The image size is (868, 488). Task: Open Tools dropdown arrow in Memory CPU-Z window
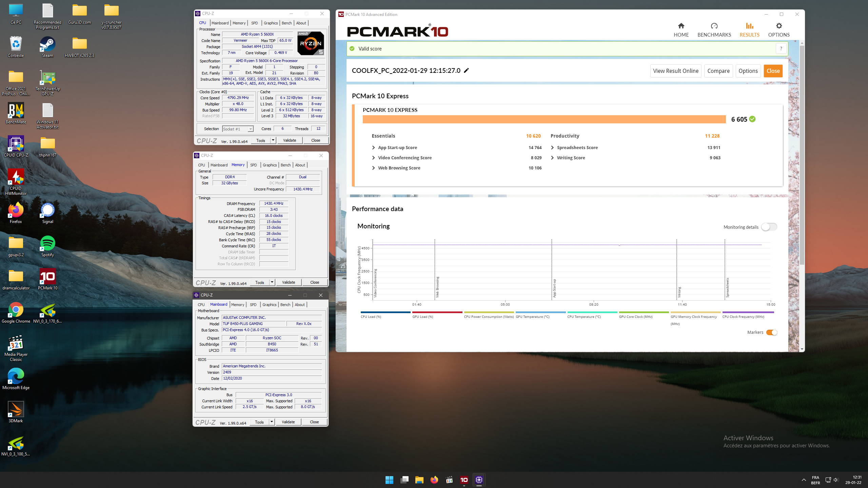pos(272,282)
